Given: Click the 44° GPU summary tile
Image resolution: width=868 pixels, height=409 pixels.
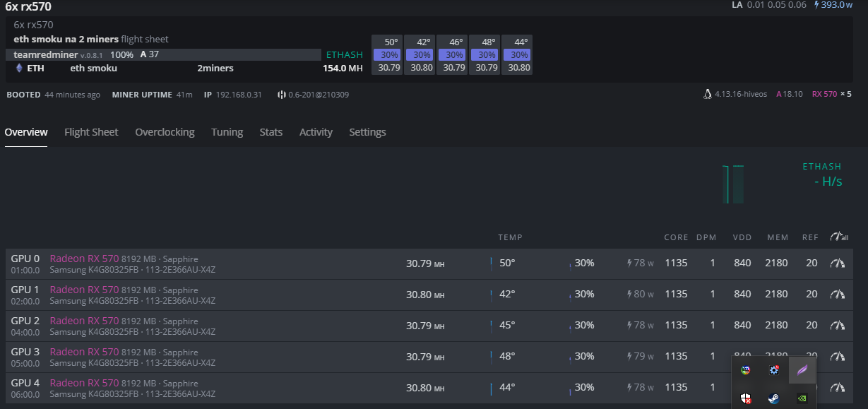Looking at the screenshot, I should point(517,54).
